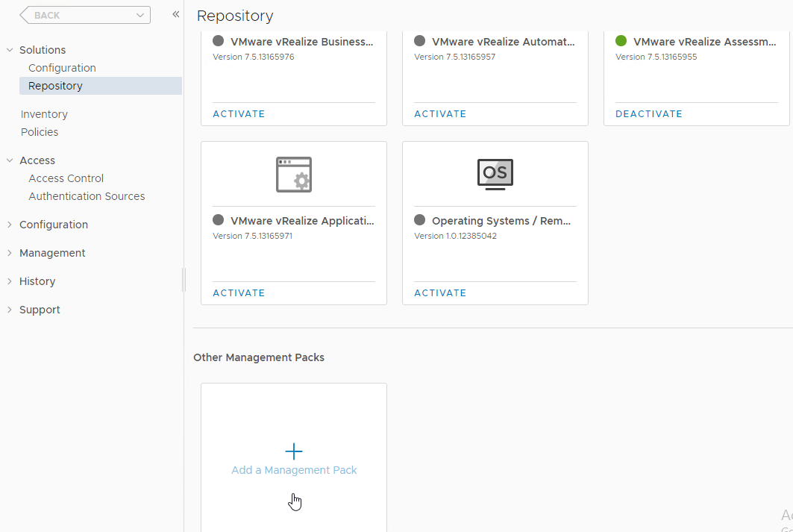Click VMware vRealize Applicati... title
Image resolution: width=793 pixels, height=532 pixels.
302,221
